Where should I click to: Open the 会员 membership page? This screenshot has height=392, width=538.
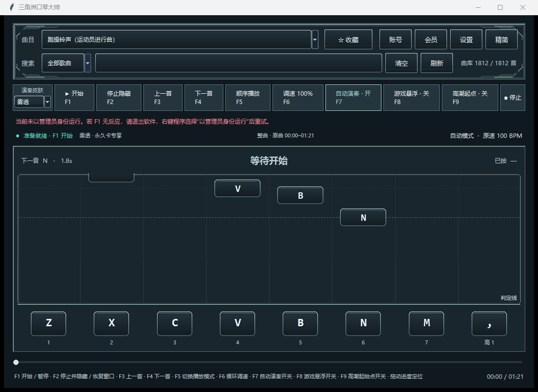tap(430, 40)
